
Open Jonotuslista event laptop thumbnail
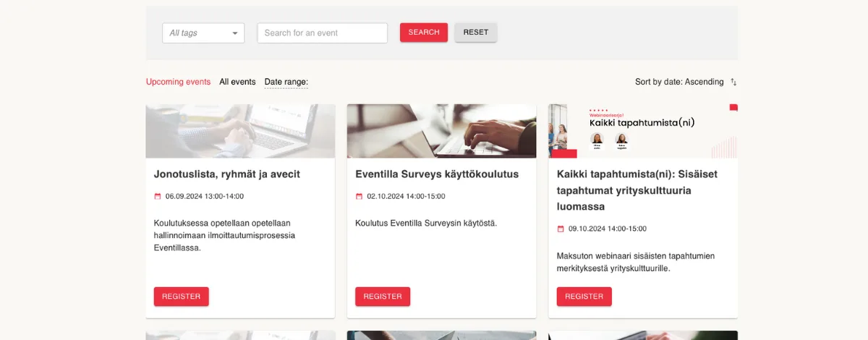[240, 131]
